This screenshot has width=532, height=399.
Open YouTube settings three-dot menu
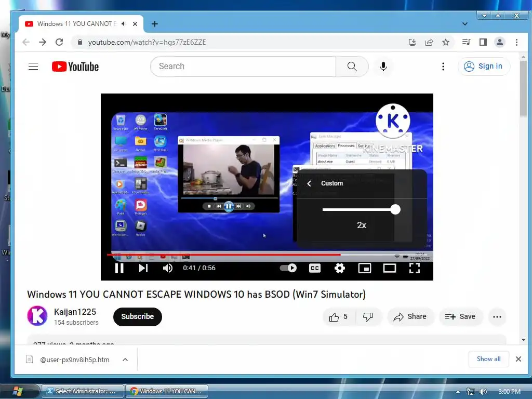tap(443, 66)
